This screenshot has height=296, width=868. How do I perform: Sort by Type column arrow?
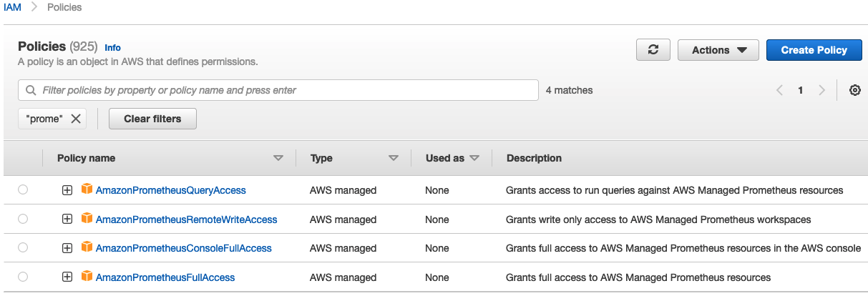coord(393,158)
